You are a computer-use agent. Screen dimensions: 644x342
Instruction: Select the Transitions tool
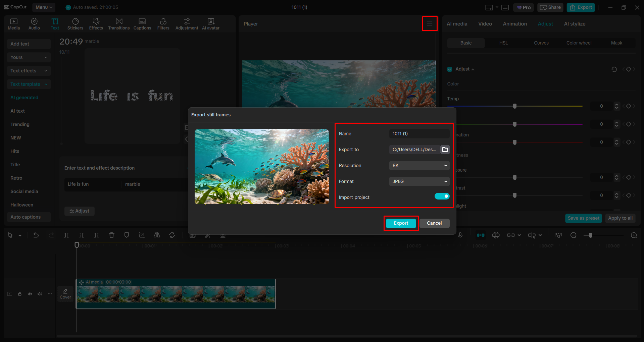tap(119, 23)
